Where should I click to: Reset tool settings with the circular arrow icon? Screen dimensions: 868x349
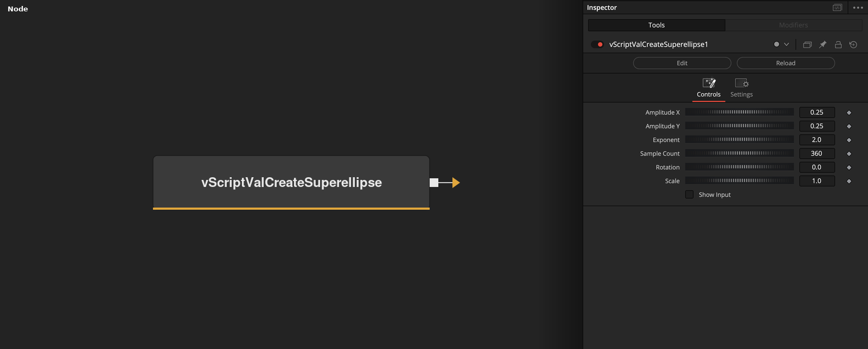853,44
